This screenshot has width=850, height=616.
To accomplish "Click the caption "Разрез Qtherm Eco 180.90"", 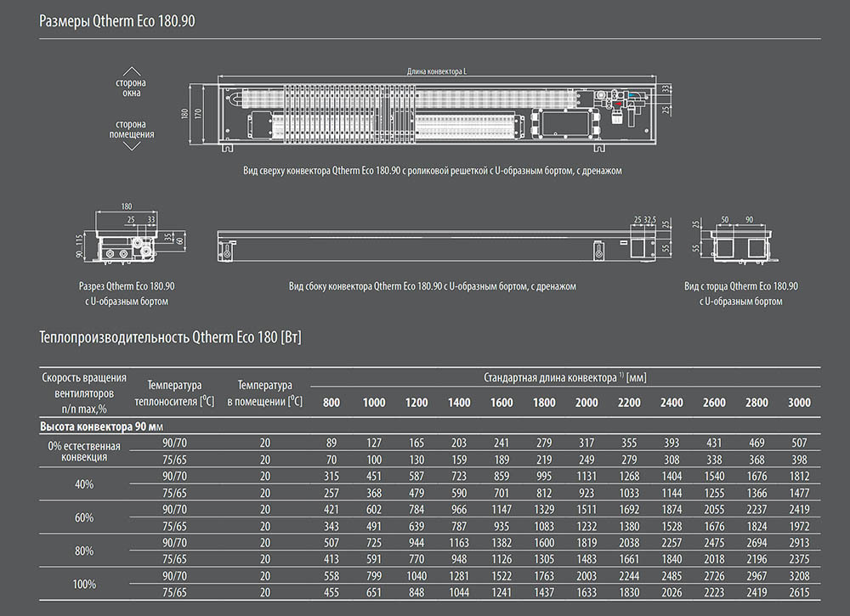I will [127, 286].
